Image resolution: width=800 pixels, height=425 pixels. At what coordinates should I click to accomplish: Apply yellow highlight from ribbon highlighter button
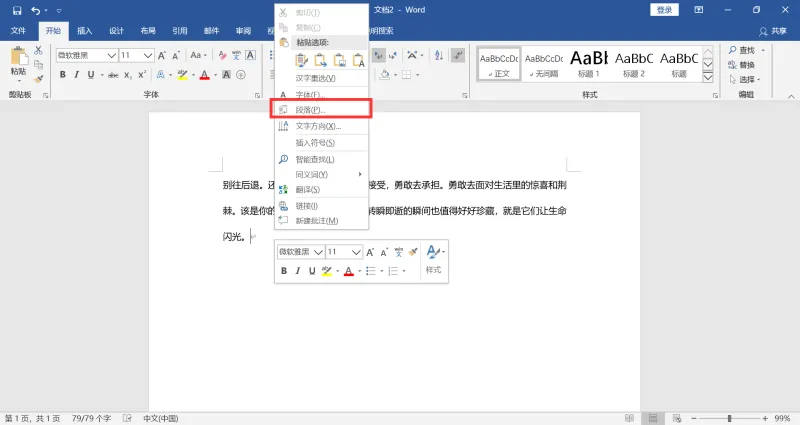pos(183,74)
